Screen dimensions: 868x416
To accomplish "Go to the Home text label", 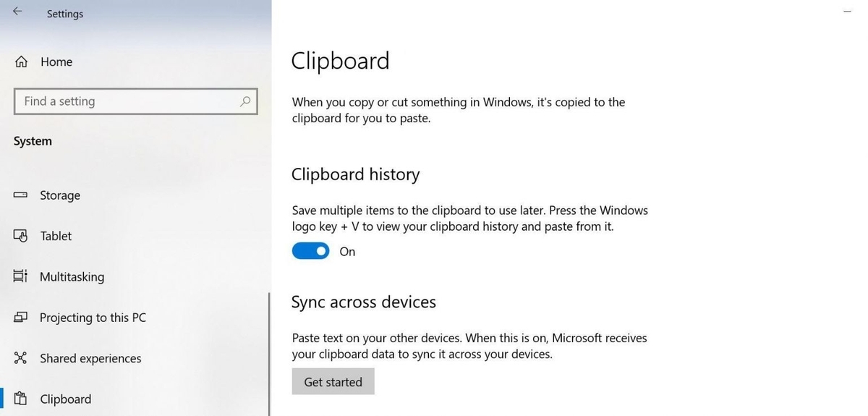I will click(x=56, y=62).
